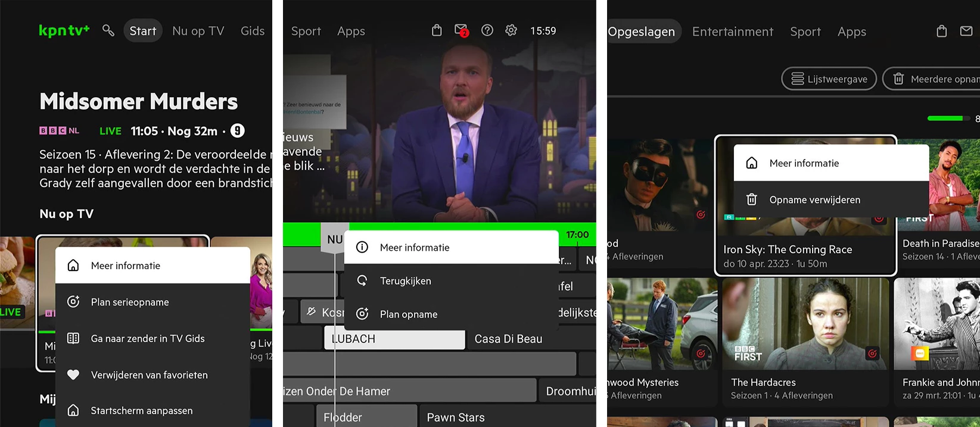Open Frankie and Johnny recording
980x427 pixels.
click(937, 324)
